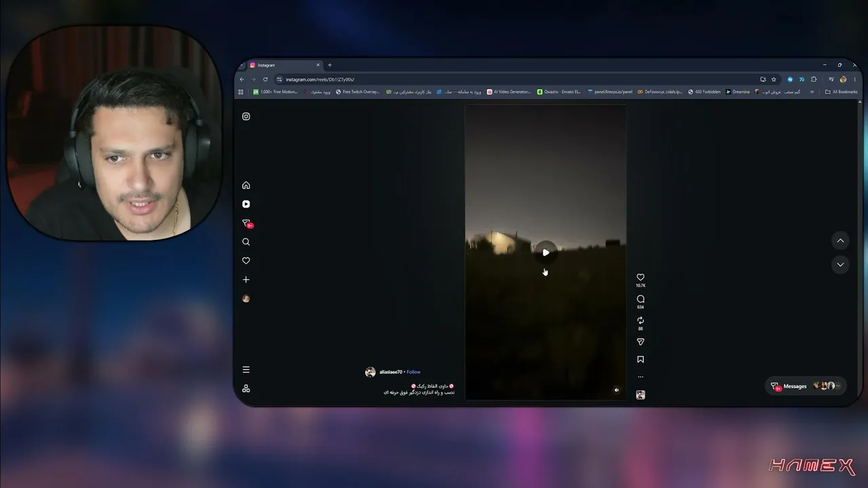Open the floating Messages panel
Viewport: 868px width, 488px height.
[x=806, y=386]
